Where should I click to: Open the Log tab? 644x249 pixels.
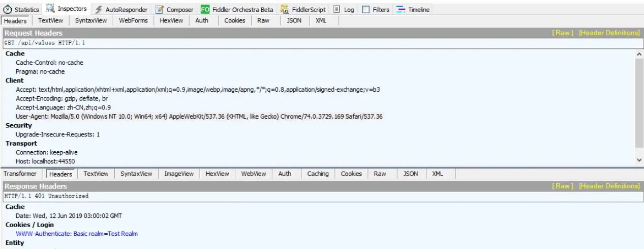coord(344,10)
